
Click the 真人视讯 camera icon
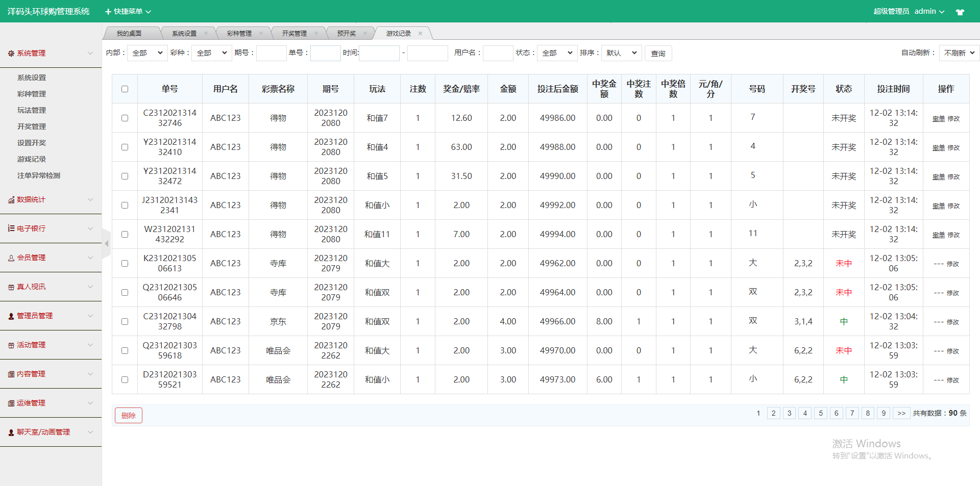[11, 287]
